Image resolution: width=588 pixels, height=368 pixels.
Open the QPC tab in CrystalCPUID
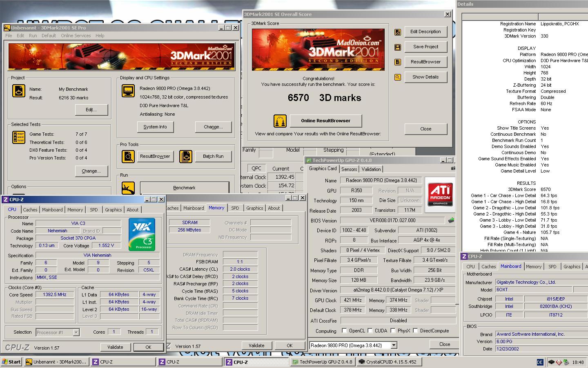coord(256,168)
